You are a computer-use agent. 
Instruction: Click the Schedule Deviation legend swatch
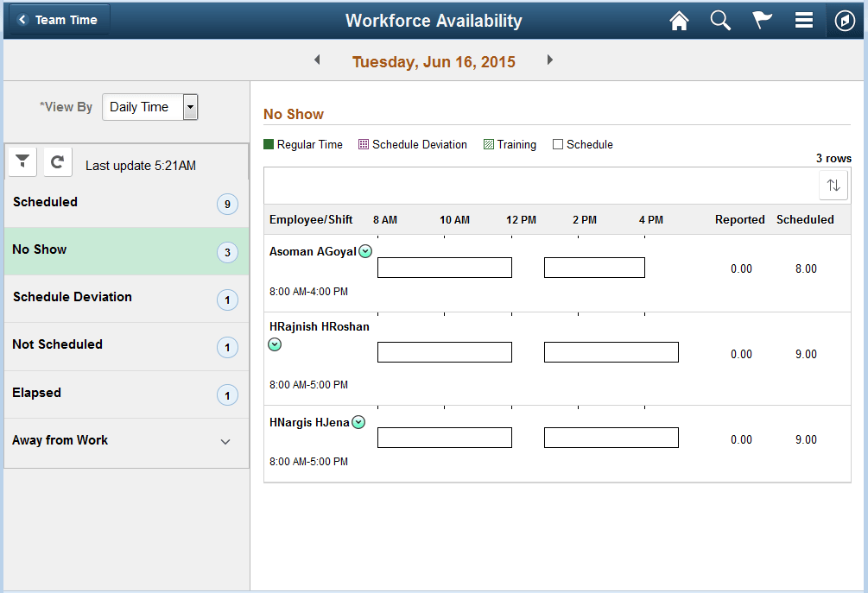(363, 144)
